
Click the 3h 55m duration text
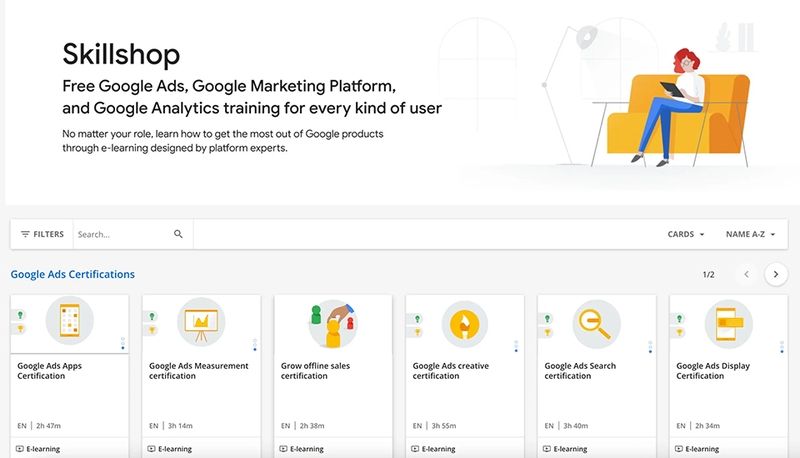point(444,425)
